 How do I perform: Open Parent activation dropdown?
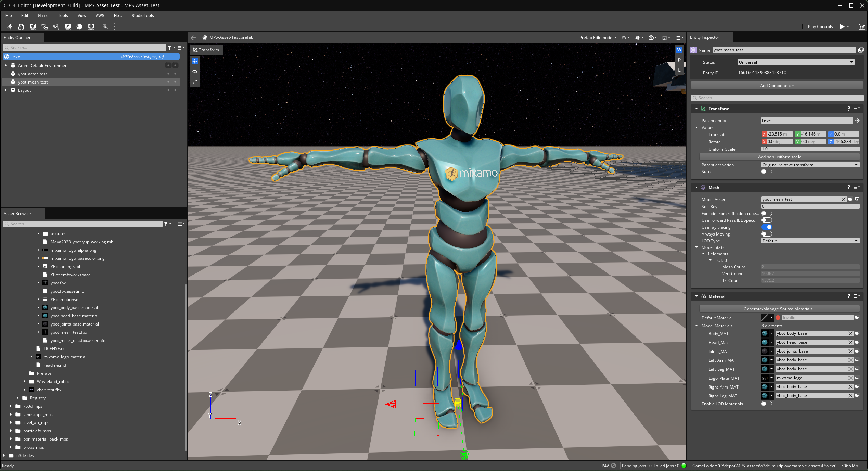pyautogui.click(x=810, y=165)
